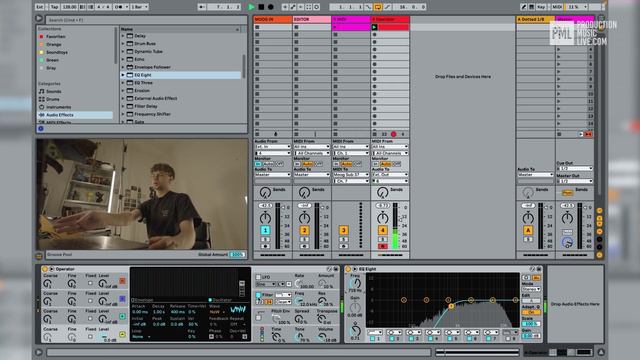Toggle the MIDI map mode switch
Screen dimensions: 640x360
pyautogui.click(x=557, y=7)
